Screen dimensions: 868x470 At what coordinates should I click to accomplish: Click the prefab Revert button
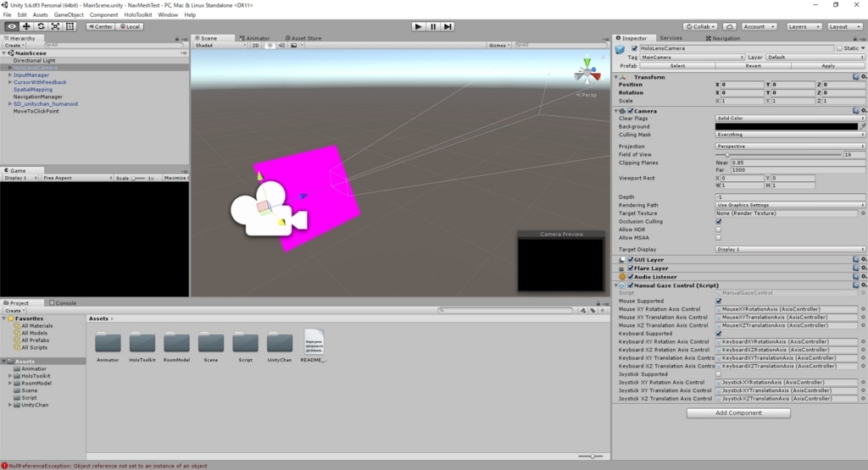[x=753, y=66]
